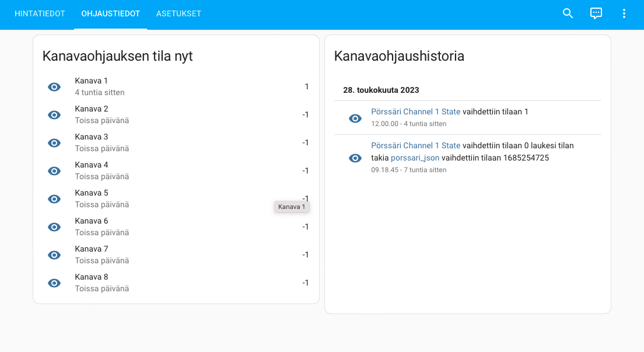The height and width of the screenshot is (352, 644).
Task: Open the assistant chat icon
Action: point(596,13)
